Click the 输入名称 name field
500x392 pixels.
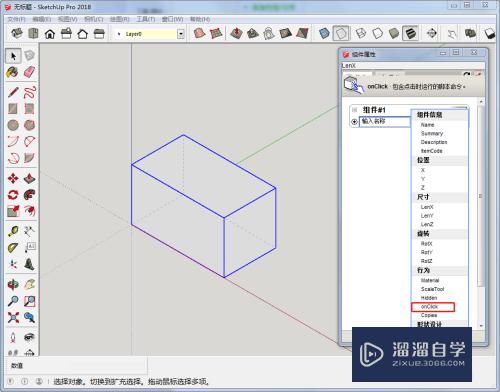click(385, 121)
